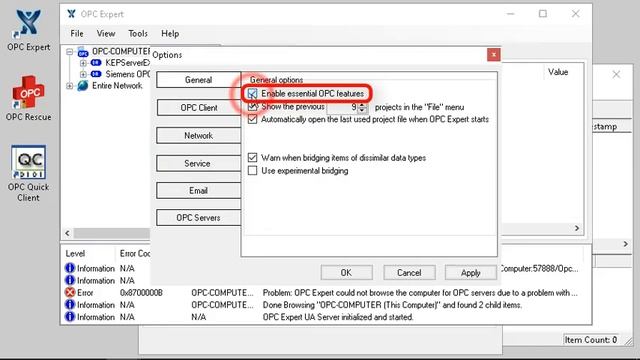Switch to Network options tab
Screen dimensions: 640x360
pos(198,136)
